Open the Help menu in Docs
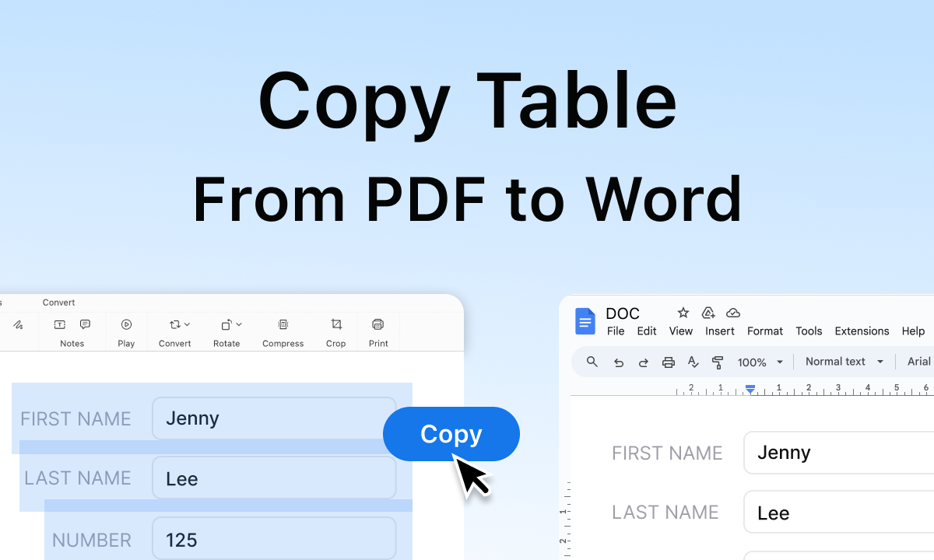The image size is (934, 560). (913, 331)
